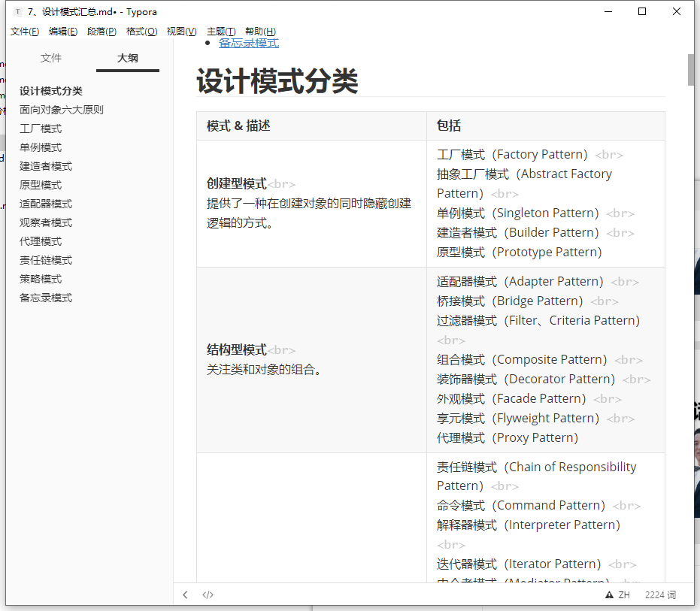
Task: Click 原型模式 (Prototype Pattern) in the table
Action: [520, 253]
